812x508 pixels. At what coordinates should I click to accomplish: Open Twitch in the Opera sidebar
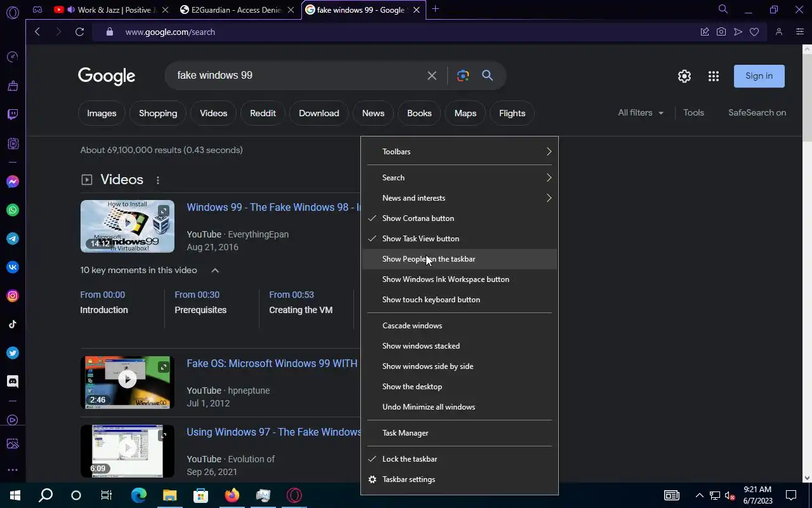(x=13, y=115)
